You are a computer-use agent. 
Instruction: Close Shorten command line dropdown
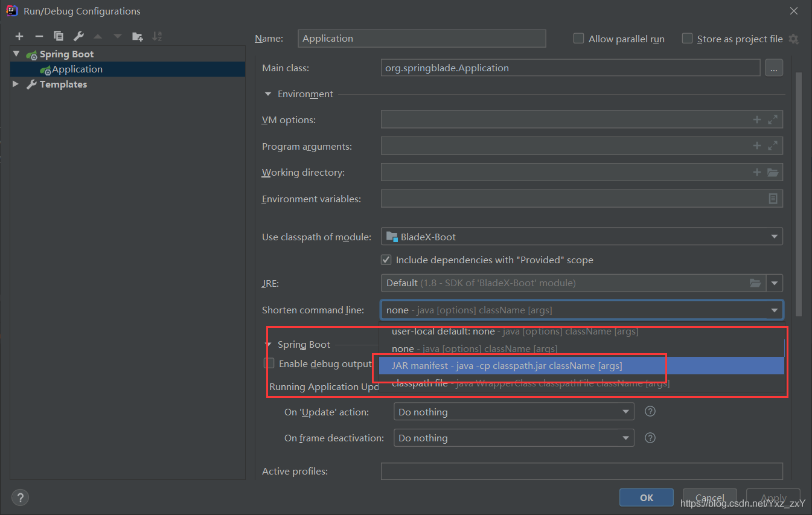[x=775, y=310]
